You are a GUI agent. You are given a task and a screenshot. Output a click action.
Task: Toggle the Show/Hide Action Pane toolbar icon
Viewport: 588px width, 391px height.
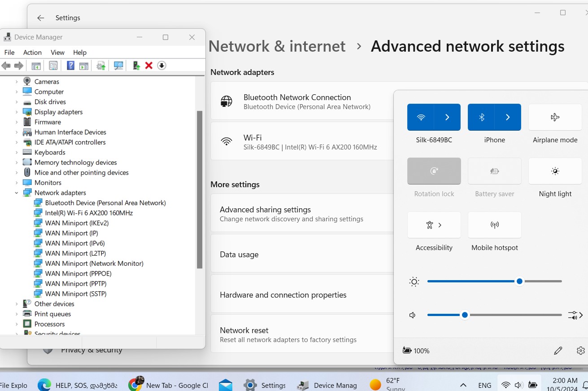coord(84,66)
